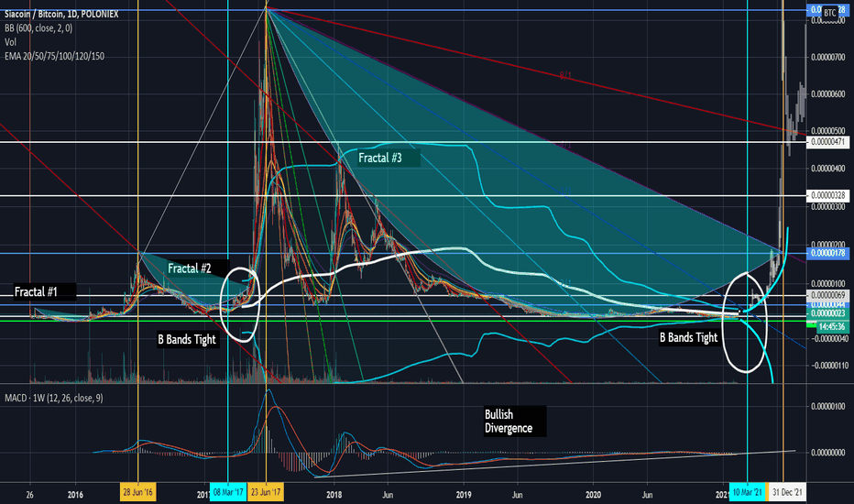Click the 8/1 Gann fan label
This screenshot has height=504, width=854.
pos(565,76)
